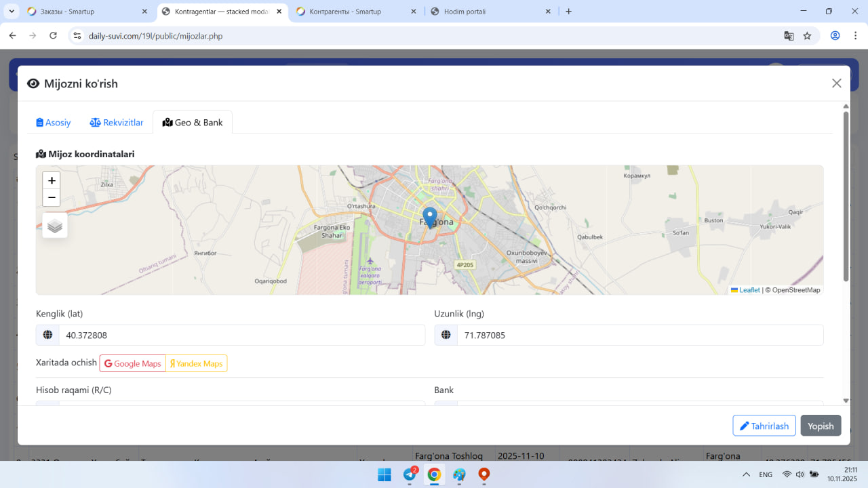Click the Kenglik latitude field
The width and height of the screenshot is (868, 488).
tap(241, 335)
